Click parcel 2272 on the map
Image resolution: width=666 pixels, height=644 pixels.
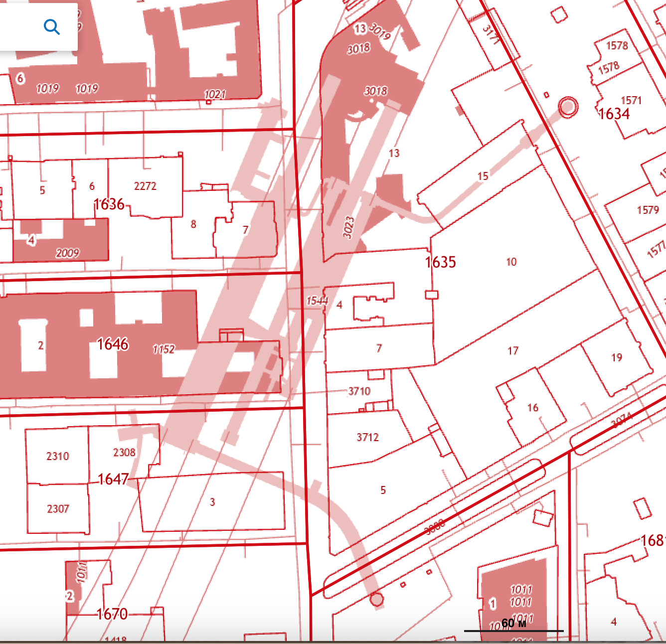click(x=145, y=186)
